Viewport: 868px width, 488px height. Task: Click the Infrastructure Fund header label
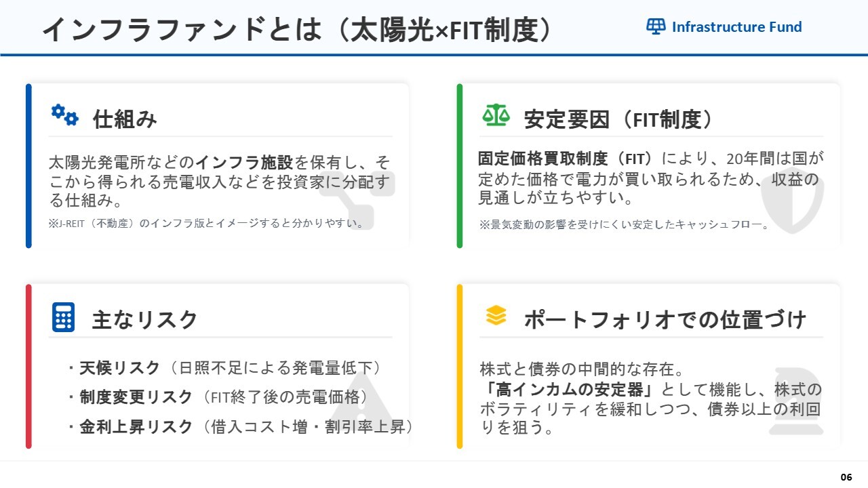point(736,27)
